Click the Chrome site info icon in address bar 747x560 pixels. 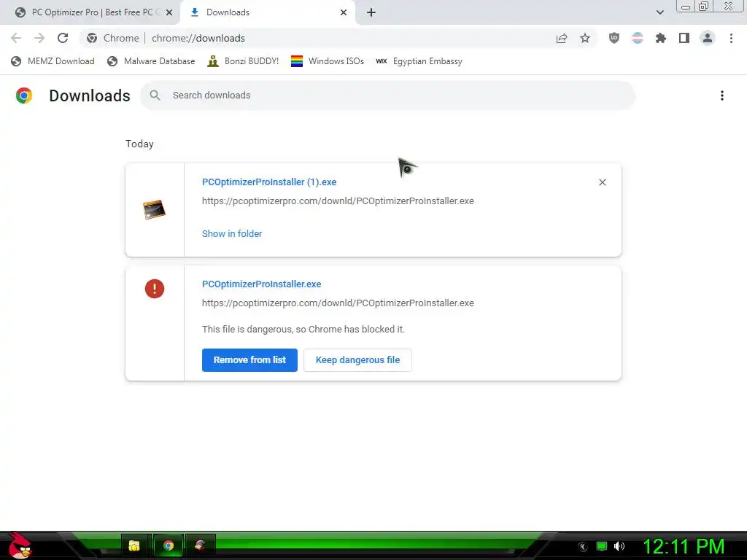point(92,38)
